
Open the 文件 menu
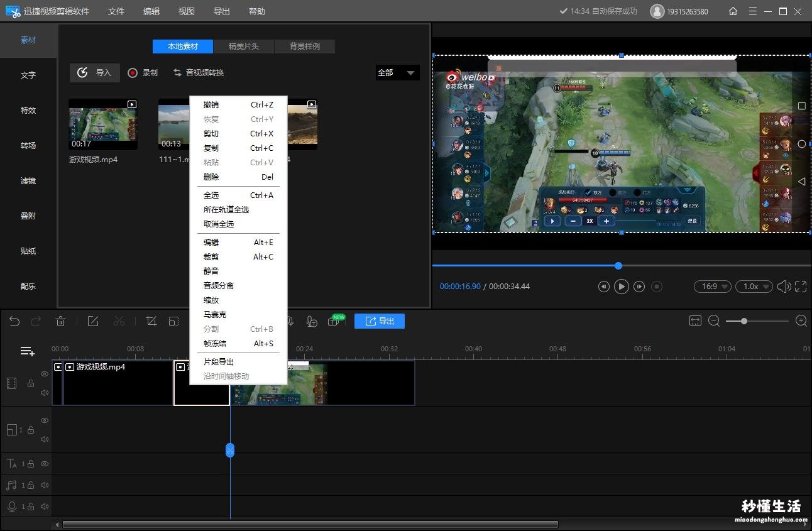pos(116,11)
